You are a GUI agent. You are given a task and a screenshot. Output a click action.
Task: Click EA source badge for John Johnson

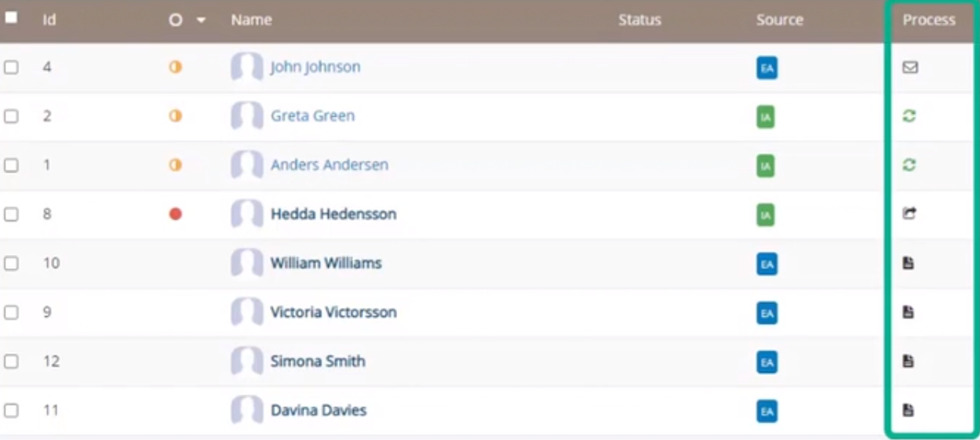[x=767, y=68]
